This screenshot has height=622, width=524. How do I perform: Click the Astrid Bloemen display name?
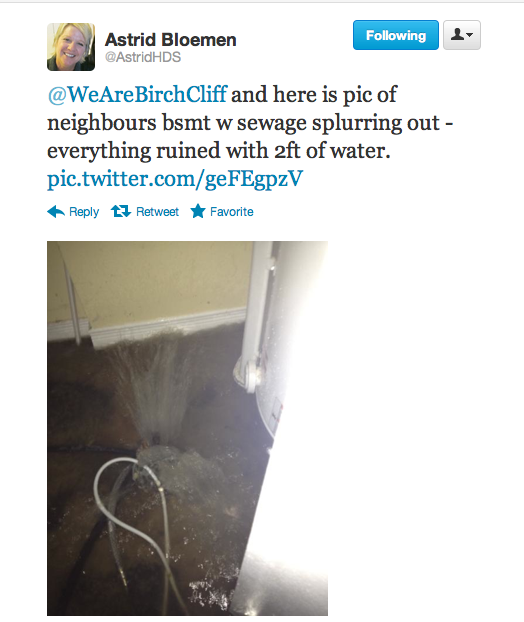pyautogui.click(x=171, y=40)
